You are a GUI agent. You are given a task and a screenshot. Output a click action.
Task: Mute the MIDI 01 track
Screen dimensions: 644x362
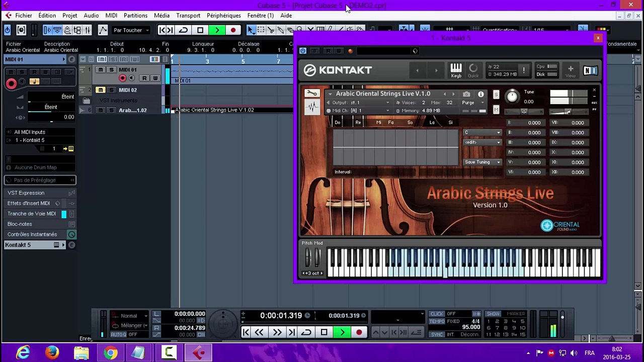(x=101, y=70)
